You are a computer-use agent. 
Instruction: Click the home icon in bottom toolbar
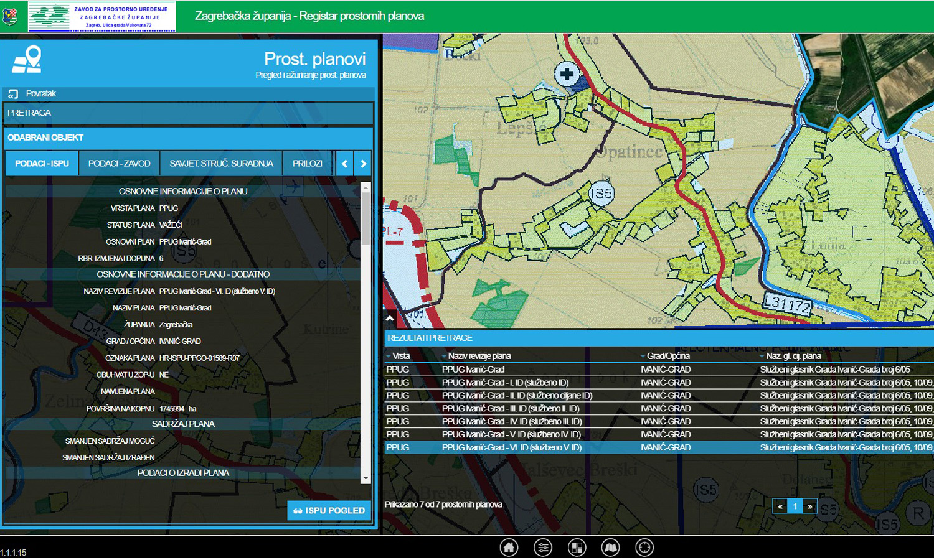[x=509, y=548]
